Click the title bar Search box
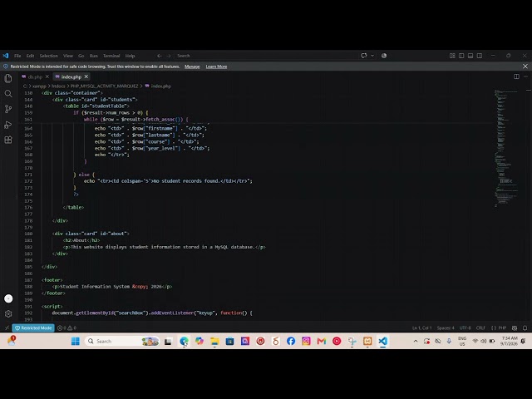 click(x=264, y=56)
